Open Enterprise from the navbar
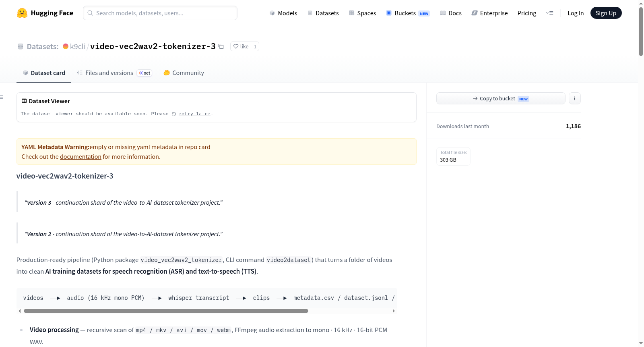The height and width of the screenshot is (347, 644). tap(490, 13)
